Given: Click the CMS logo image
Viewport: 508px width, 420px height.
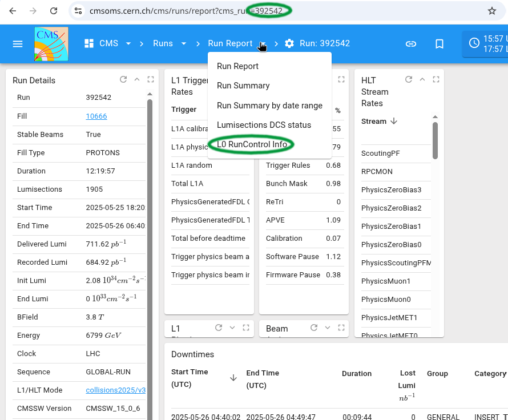Looking at the screenshot, I should point(51,44).
